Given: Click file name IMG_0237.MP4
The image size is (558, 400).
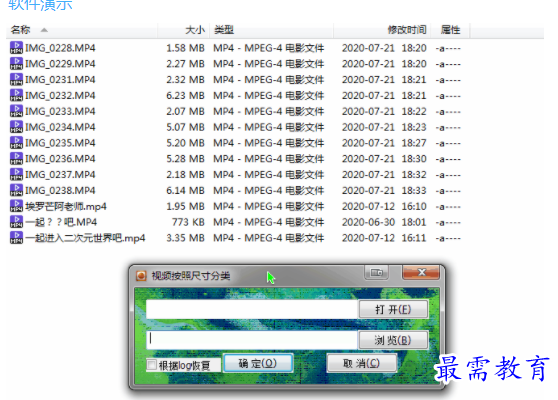Looking at the screenshot, I should click(x=60, y=174).
